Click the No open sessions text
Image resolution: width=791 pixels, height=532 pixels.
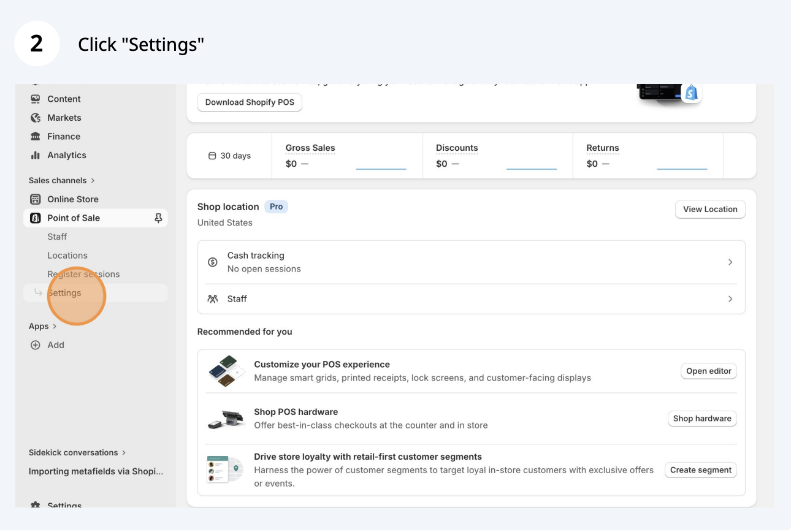(x=264, y=269)
